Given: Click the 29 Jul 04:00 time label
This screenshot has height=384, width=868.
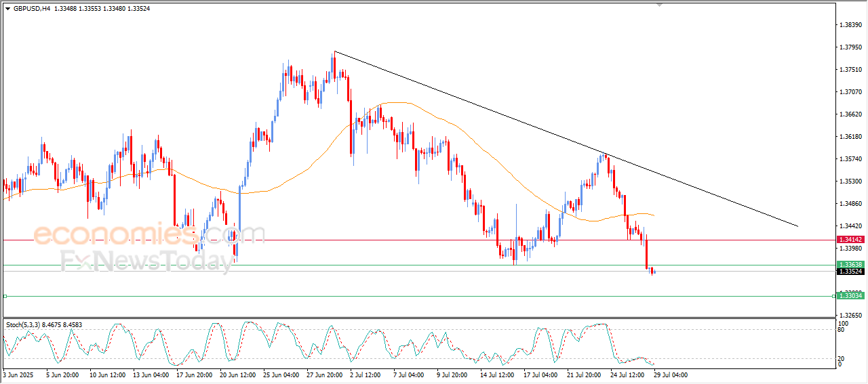Looking at the screenshot, I should click(x=671, y=375).
